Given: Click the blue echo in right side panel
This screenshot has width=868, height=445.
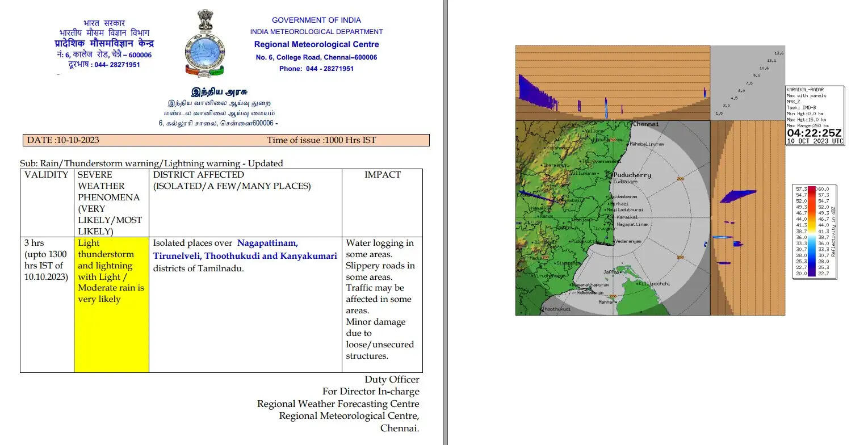Looking at the screenshot, I should coord(737,196).
